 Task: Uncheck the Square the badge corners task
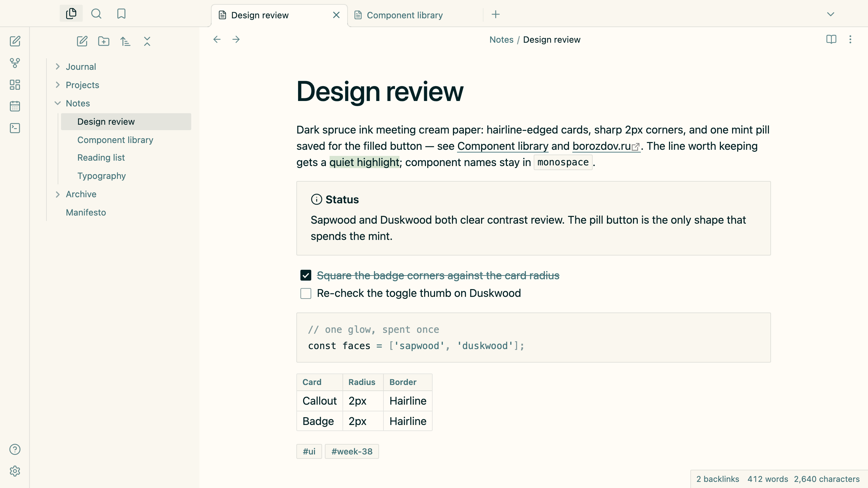click(306, 275)
